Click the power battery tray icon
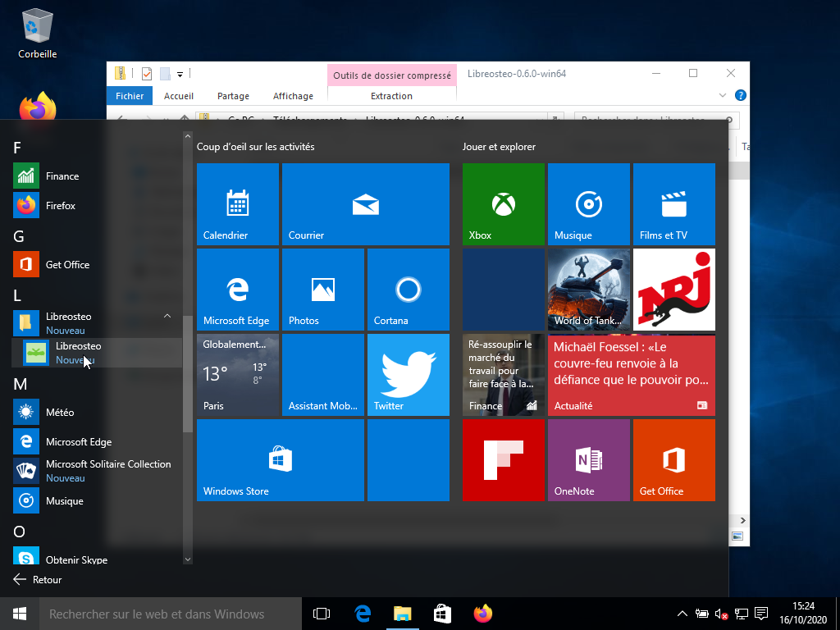The width and height of the screenshot is (840, 630). pyautogui.click(x=702, y=614)
